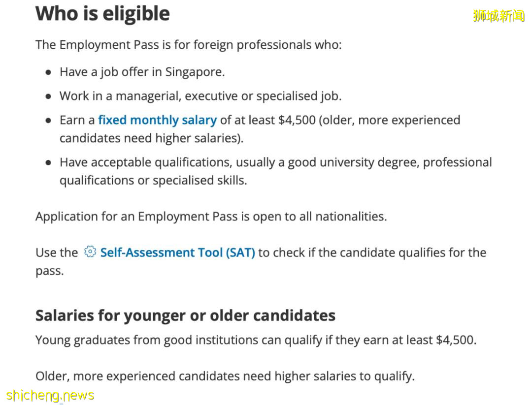Click the "qualifications or specialised skills" line

pyautogui.click(x=153, y=181)
